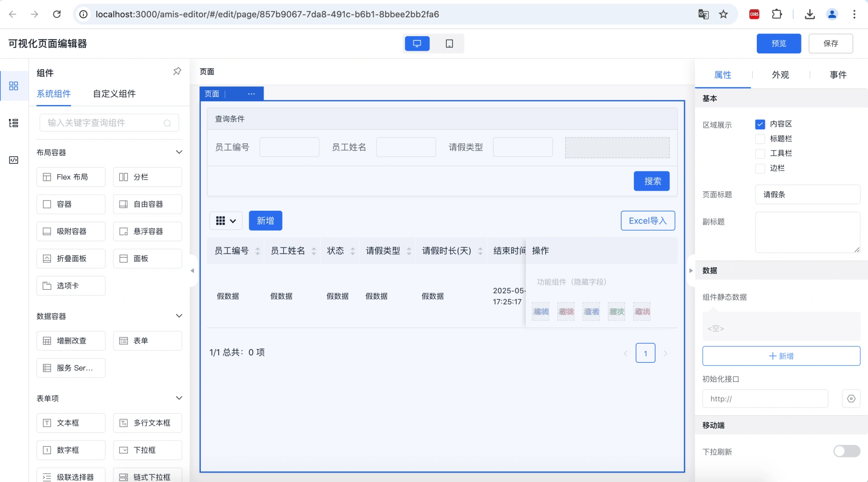This screenshot has height=482, width=868.
Task: Sort by 请假时长(天) column sort icon
Action: tap(480, 251)
